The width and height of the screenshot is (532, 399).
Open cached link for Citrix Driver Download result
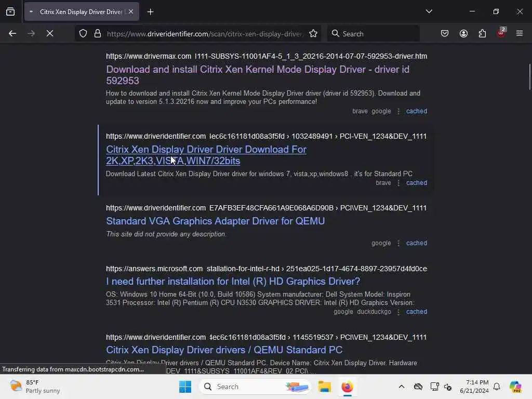click(417, 183)
